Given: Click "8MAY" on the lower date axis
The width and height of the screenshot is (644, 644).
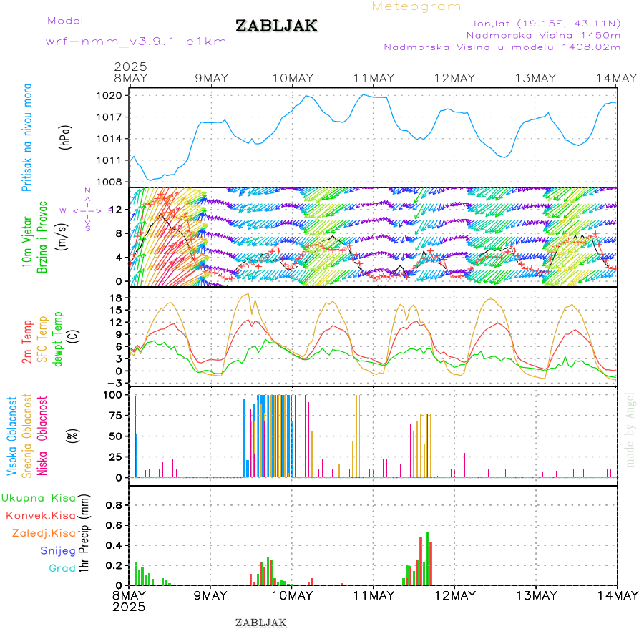Looking at the screenshot, I should coord(129,595).
